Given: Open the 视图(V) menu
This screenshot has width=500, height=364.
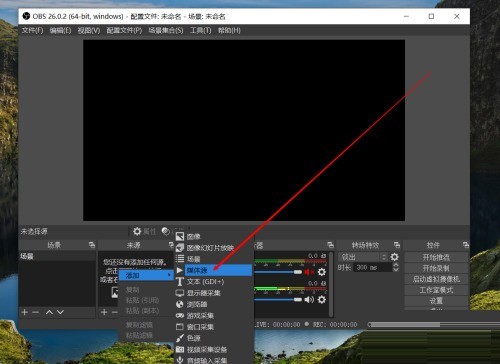Looking at the screenshot, I should pos(89,30).
